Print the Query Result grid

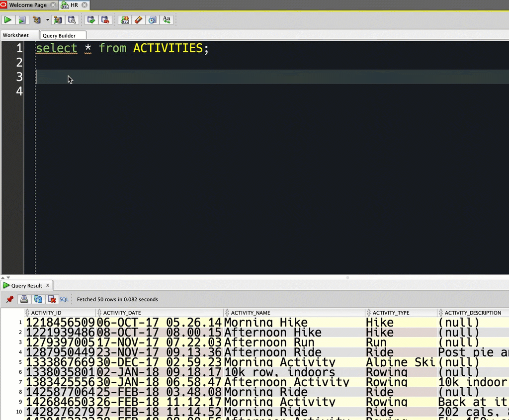24,299
